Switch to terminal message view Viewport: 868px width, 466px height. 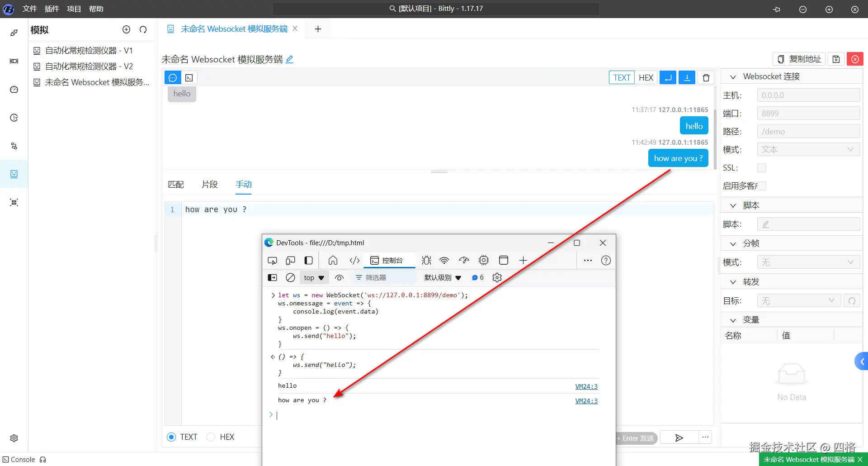(189, 78)
